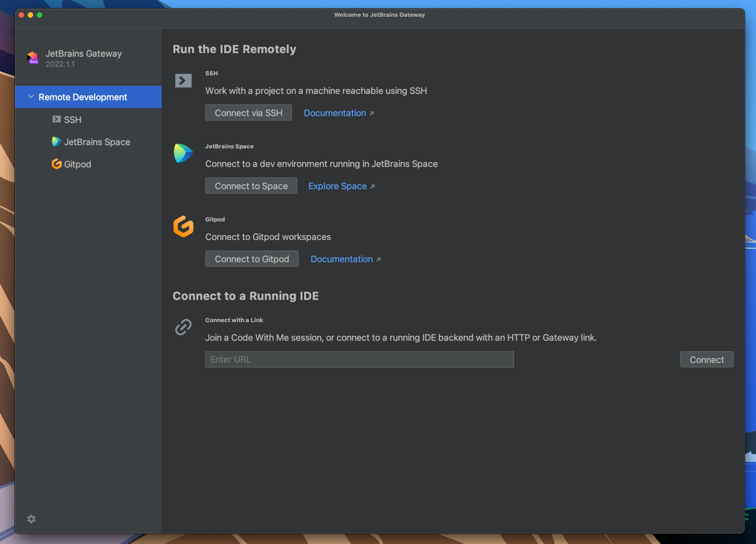
Task: Click the JetBrains Space icon in the sidebar
Action: 55,142
